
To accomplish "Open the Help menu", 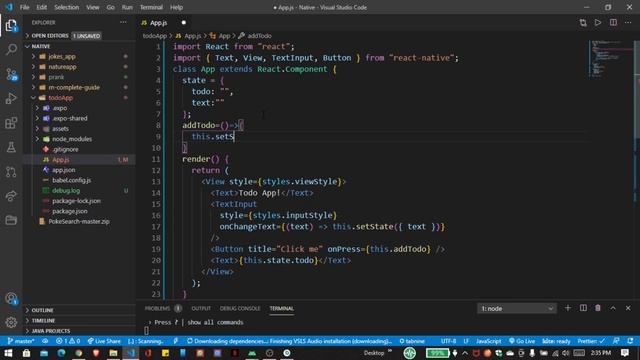I will click(x=176, y=7).
